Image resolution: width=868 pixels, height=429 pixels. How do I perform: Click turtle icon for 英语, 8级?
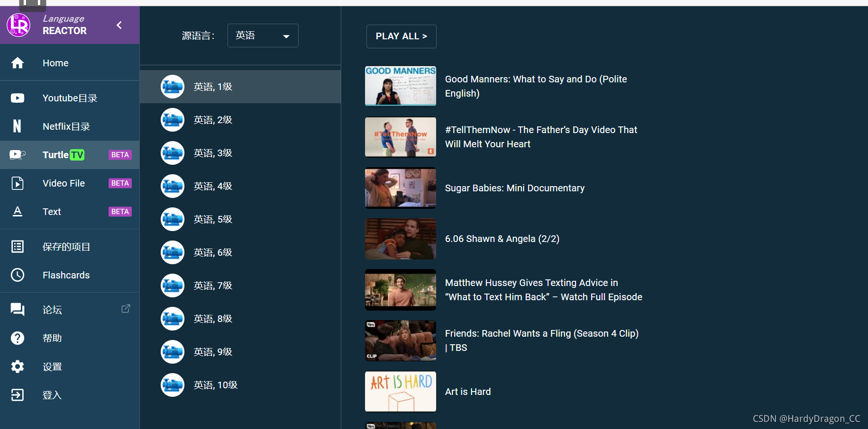[x=173, y=319]
